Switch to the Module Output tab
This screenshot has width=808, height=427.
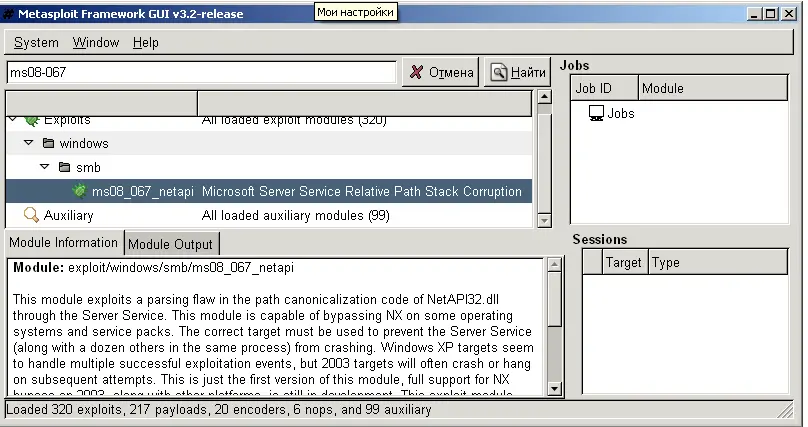point(170,244)
